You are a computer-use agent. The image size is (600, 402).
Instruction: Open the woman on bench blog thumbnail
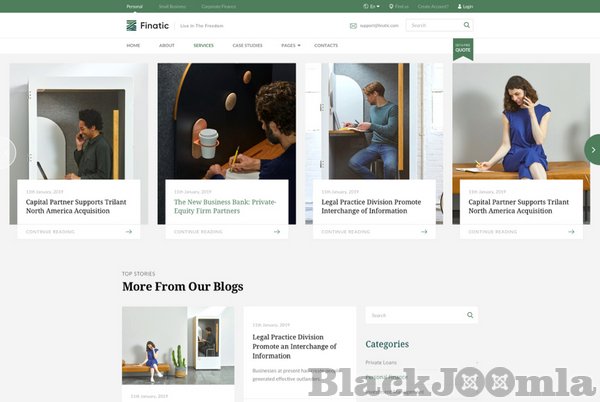[178, 345]
